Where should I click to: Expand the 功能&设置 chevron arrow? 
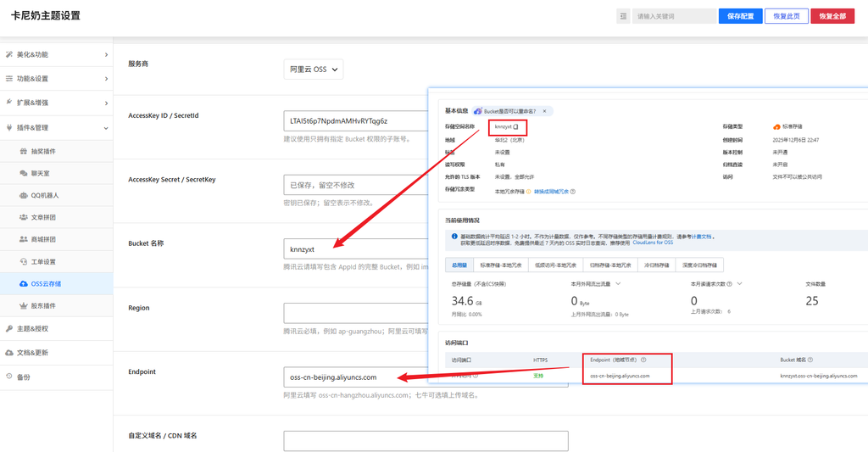[106, 79]
